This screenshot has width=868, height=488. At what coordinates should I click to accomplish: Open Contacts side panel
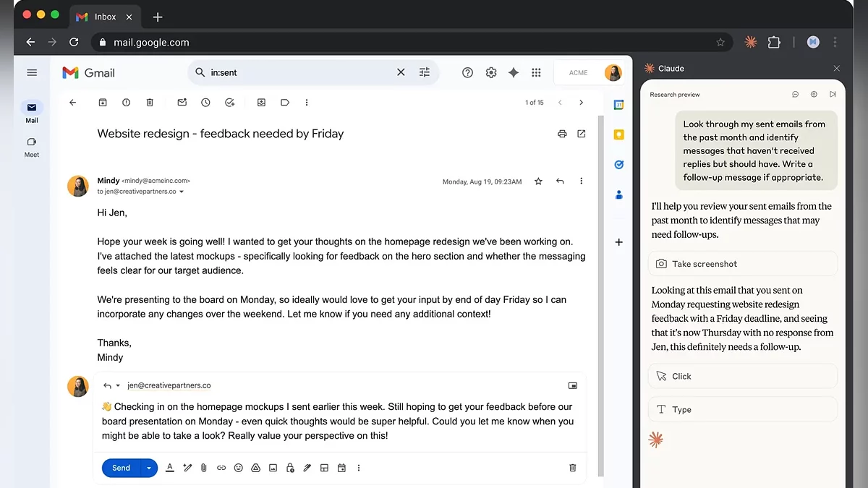tap(618, 194)
